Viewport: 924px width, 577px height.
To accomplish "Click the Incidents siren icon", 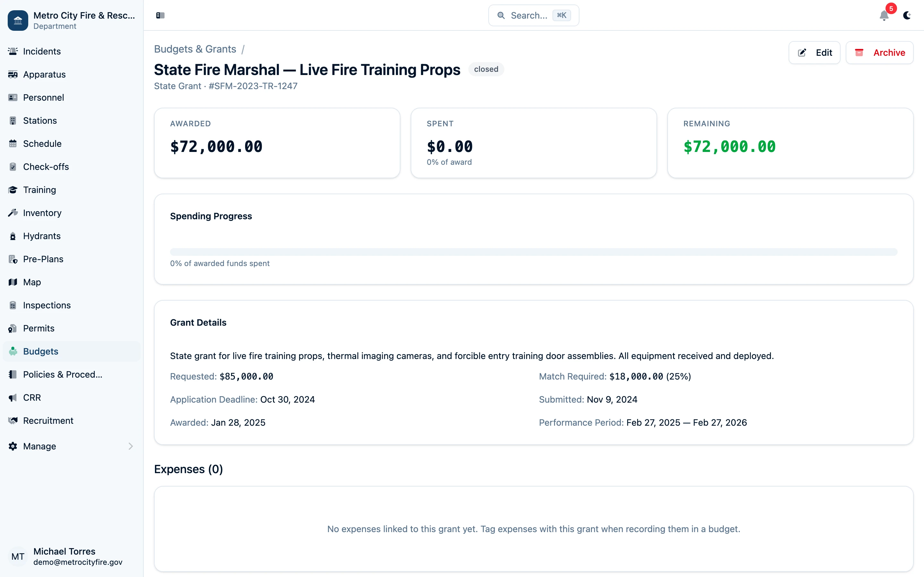I will click(x=13, y=51).
